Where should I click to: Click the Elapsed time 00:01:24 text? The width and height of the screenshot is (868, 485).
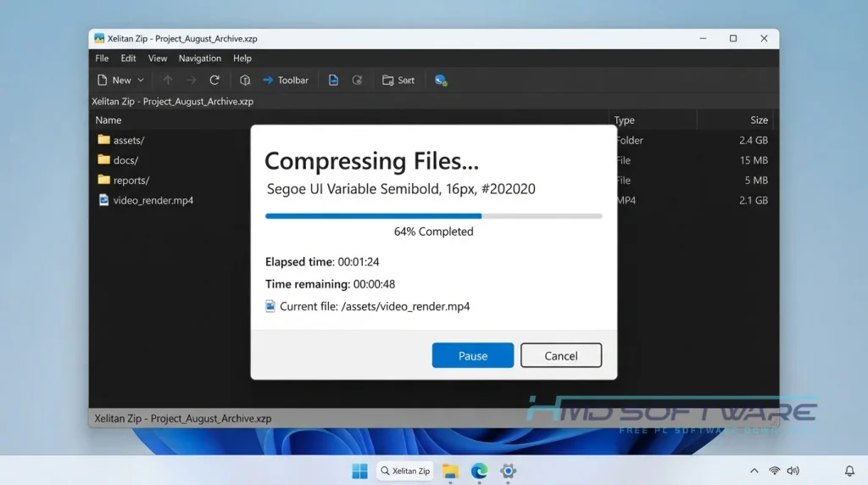pos(322,262)
